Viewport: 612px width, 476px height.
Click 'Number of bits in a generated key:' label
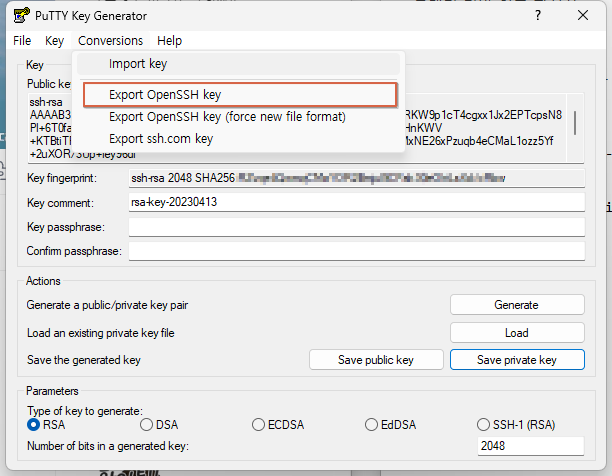(108, 446)
